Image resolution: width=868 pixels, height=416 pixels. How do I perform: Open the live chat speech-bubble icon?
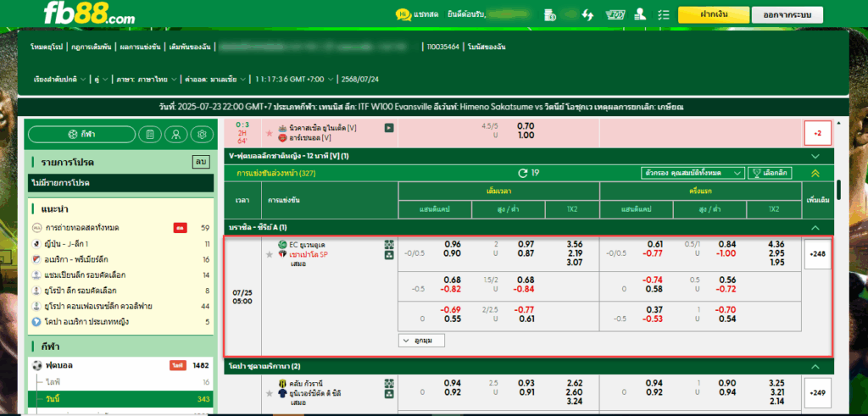[403, 15]
